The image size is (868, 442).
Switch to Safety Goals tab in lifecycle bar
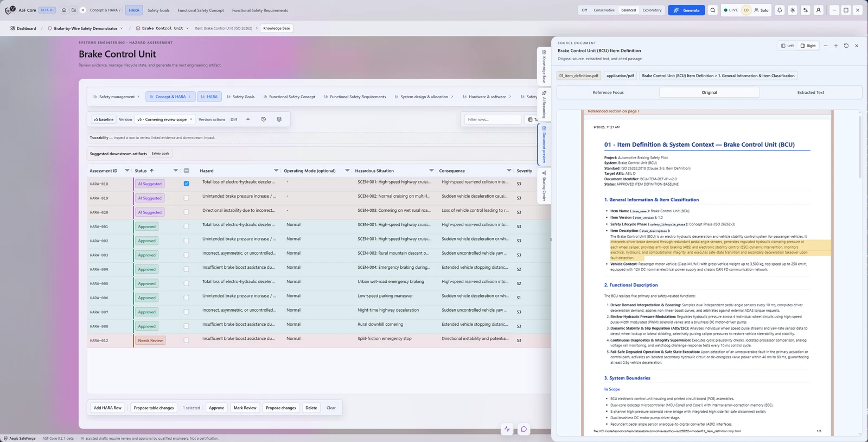[240, 97]
